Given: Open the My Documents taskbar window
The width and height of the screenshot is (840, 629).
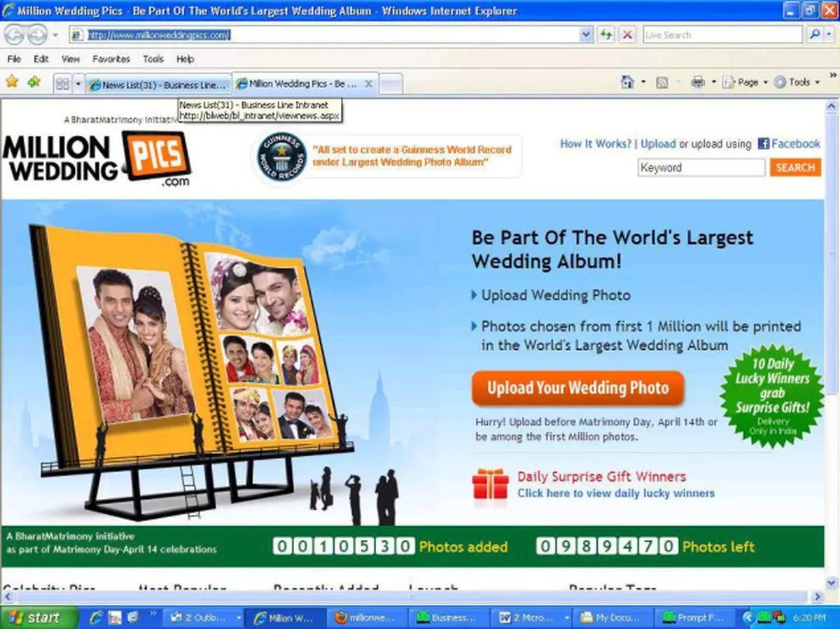Looking at the screenshot, I should pos(613,618).
